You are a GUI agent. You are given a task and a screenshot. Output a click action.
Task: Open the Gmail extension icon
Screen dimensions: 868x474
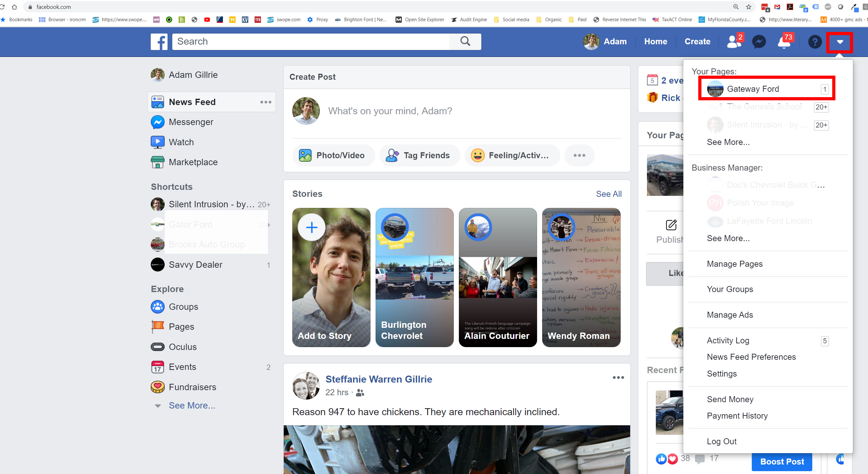777,7
